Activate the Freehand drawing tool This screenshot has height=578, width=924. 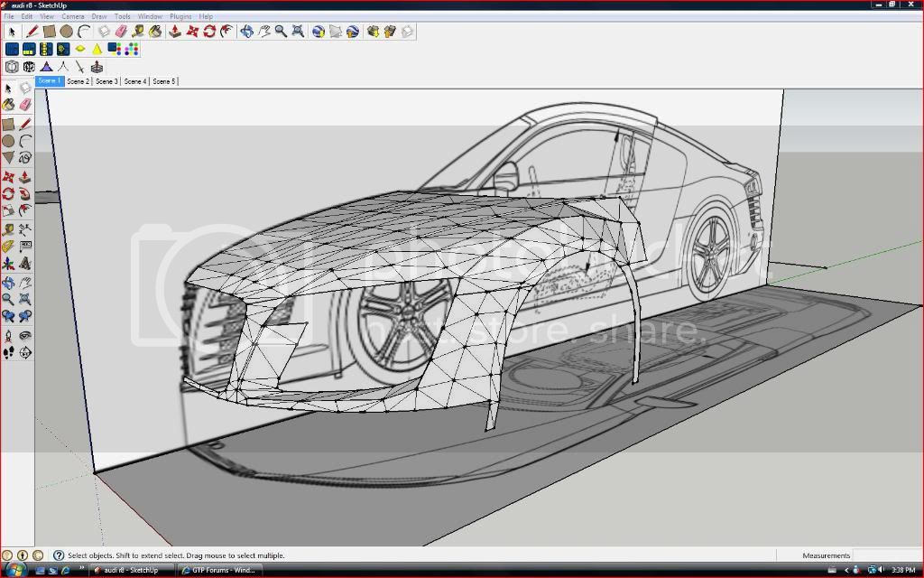[x=25, y=158]
